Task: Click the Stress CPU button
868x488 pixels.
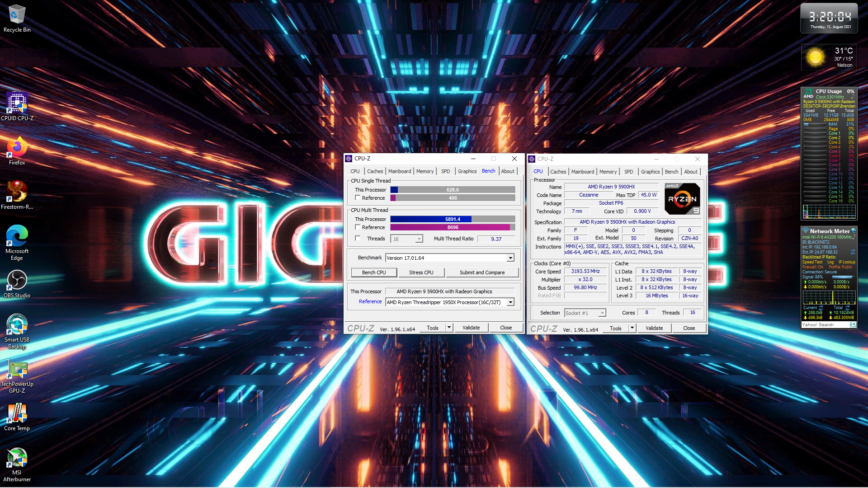Action: tap(421, 272)
